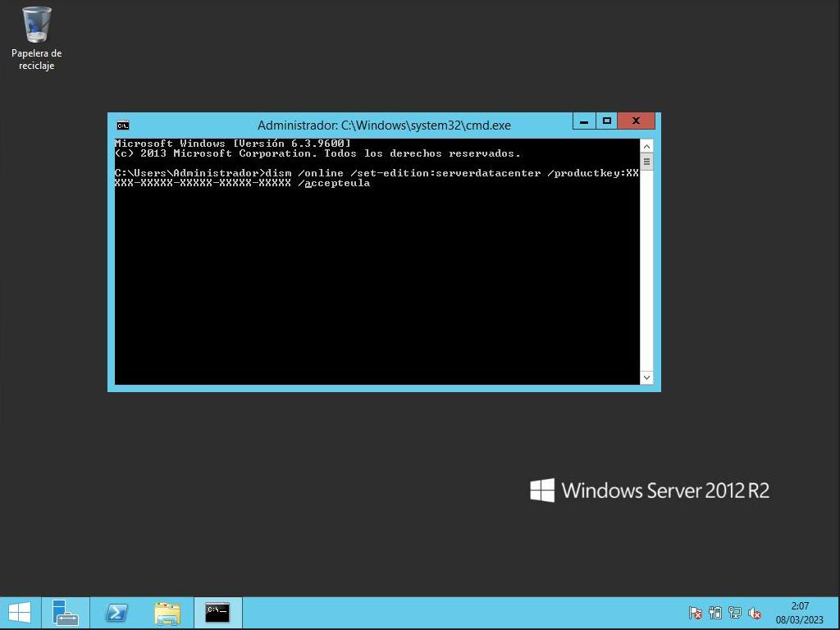Screen dimensions: 840x630
Task: Click the cmd.exe window title bar text
Action: [384, 126]
